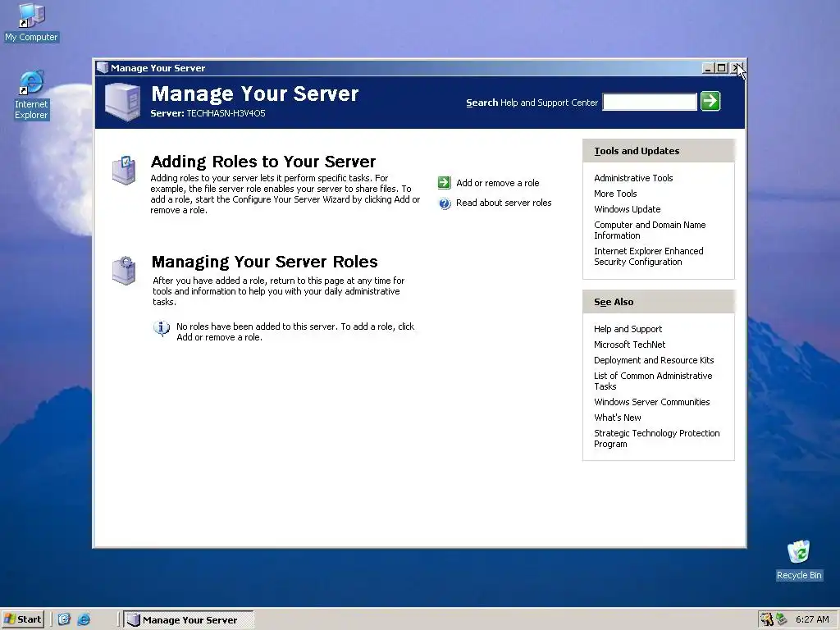This screenshot has height=630, width=840.
Task: Open Administrative Tools link
Action: (633, 178)
